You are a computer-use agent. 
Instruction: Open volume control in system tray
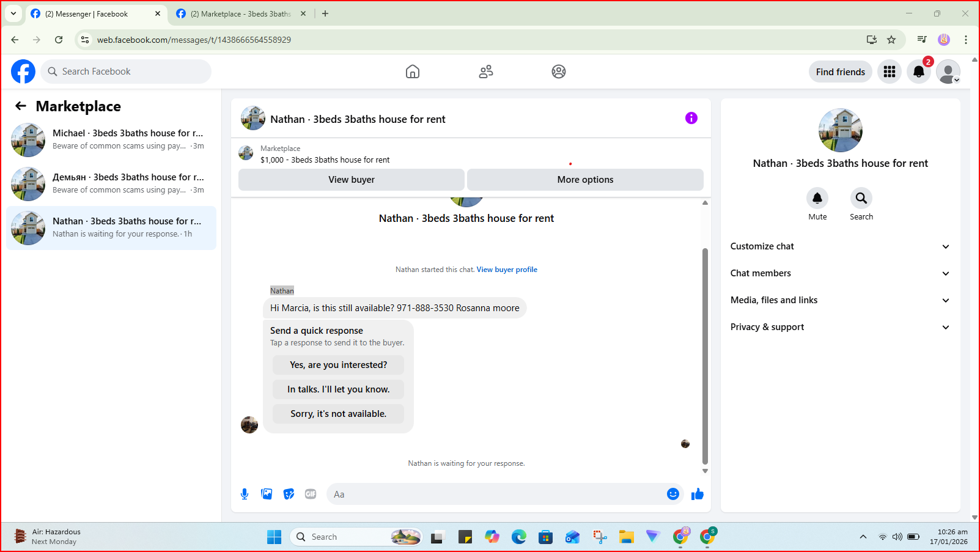pos(897,537)
